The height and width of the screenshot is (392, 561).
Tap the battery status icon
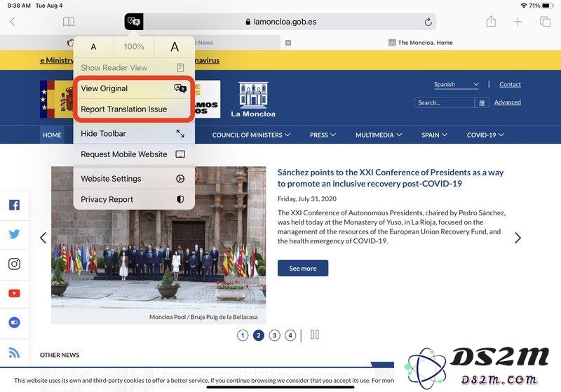[548, 6]
